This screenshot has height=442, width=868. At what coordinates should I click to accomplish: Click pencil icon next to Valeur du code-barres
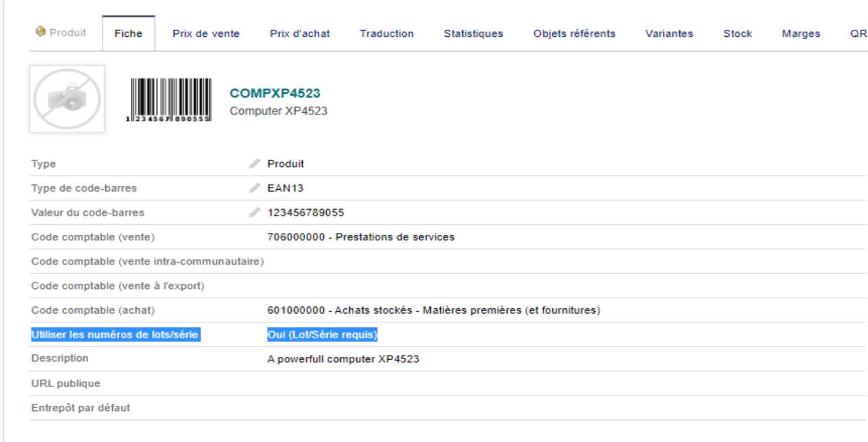point(254,213)
